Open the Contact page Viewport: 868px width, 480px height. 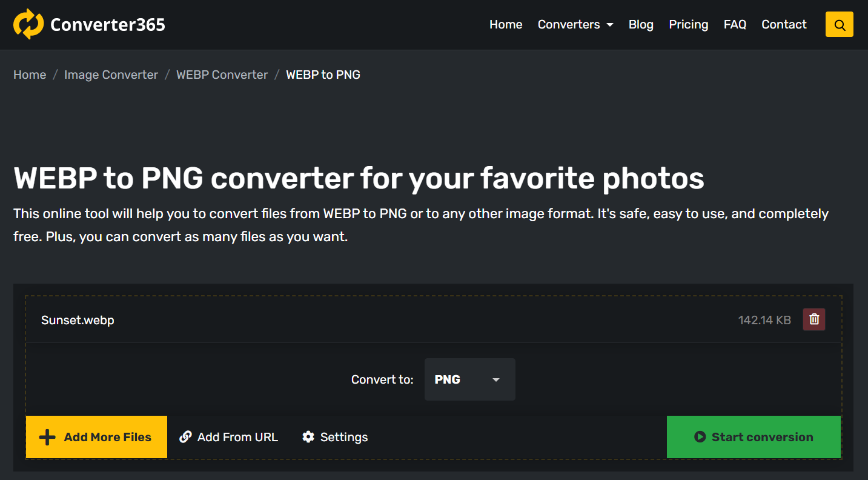(x=784, y=25)
